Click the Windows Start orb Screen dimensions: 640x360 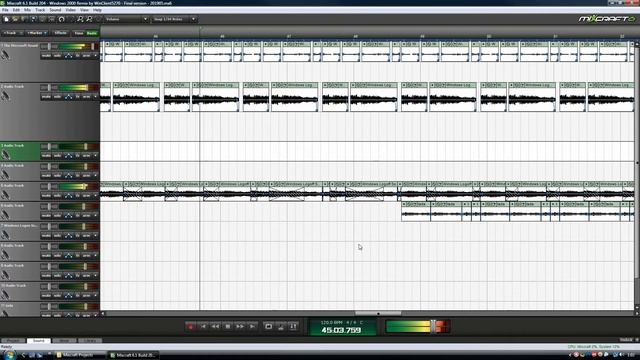pos(9,355)
